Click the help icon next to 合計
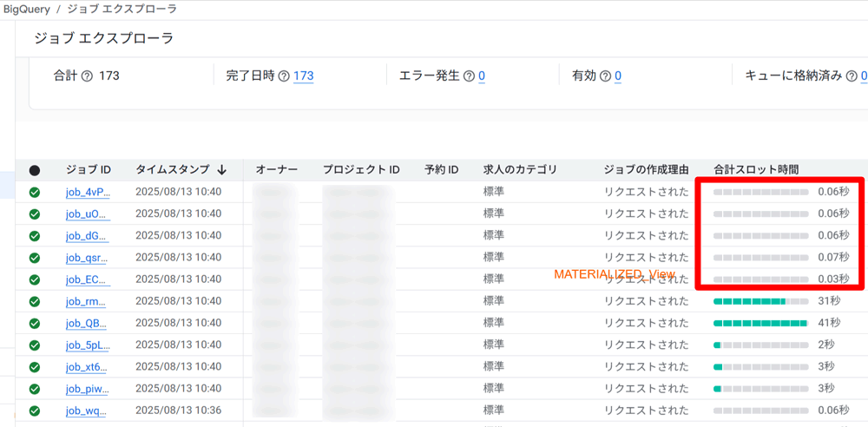 pos(86,76)
